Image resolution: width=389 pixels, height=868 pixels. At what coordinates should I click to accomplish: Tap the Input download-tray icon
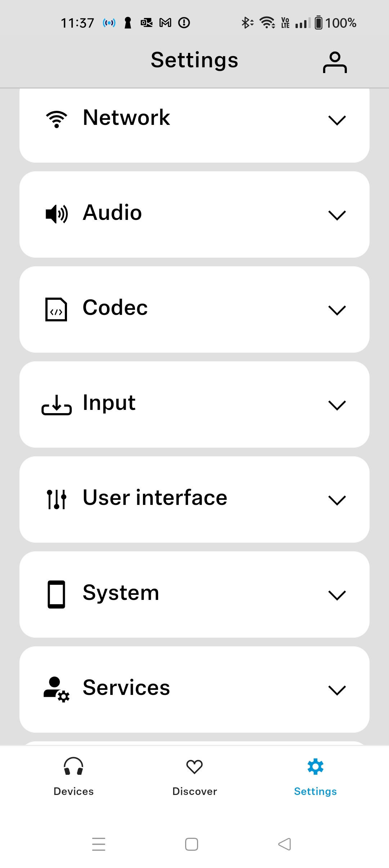click(x=57, y=405)
